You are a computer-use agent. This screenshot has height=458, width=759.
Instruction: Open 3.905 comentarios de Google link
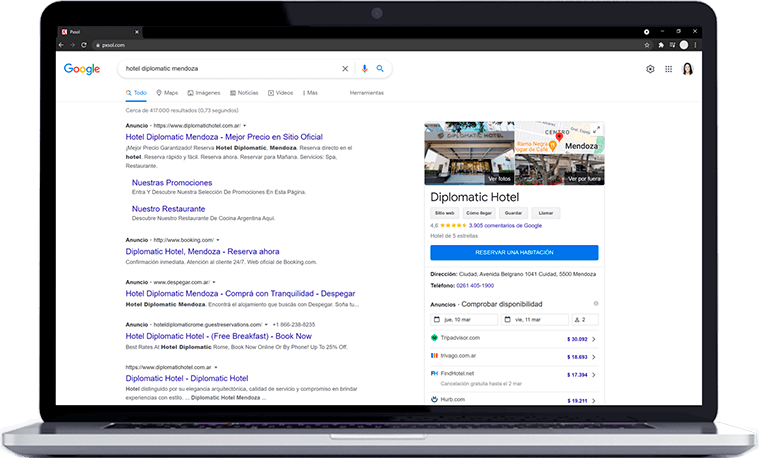pos(505,226)
